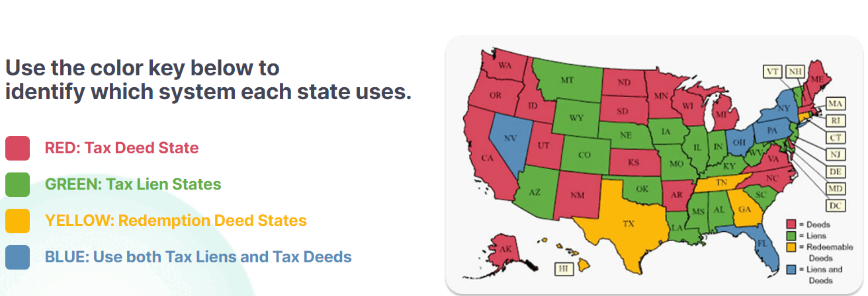
Task: Click the green Tax Lien color square
Action: (17, 184)
